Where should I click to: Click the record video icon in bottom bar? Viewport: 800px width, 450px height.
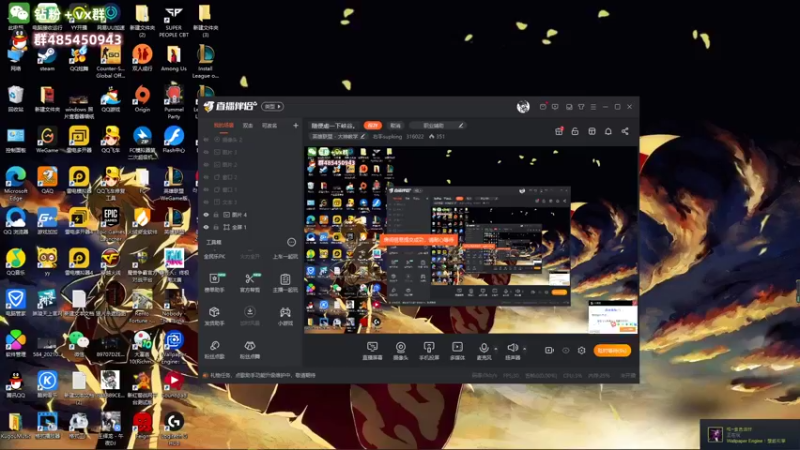(549, 351)
